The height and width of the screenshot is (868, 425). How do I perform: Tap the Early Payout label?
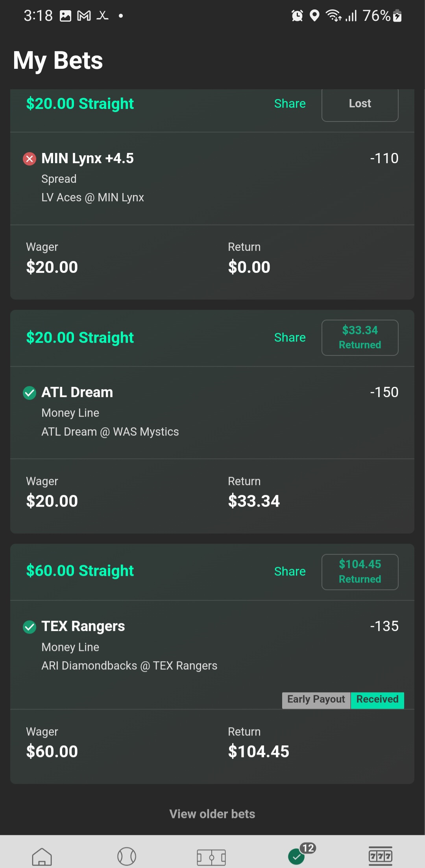pos(316,699)
